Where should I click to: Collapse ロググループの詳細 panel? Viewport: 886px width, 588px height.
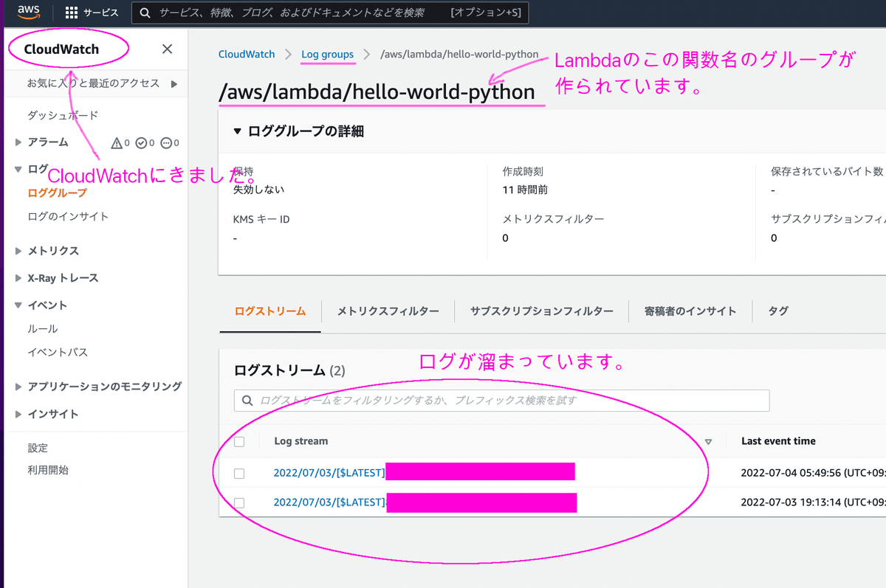point(237,131)
